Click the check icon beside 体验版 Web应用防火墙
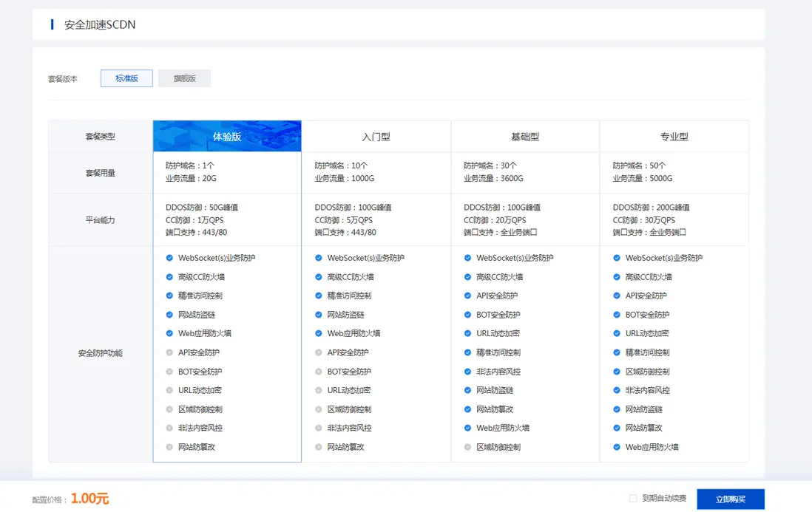812x512 pixels. (x=169, y=333)
